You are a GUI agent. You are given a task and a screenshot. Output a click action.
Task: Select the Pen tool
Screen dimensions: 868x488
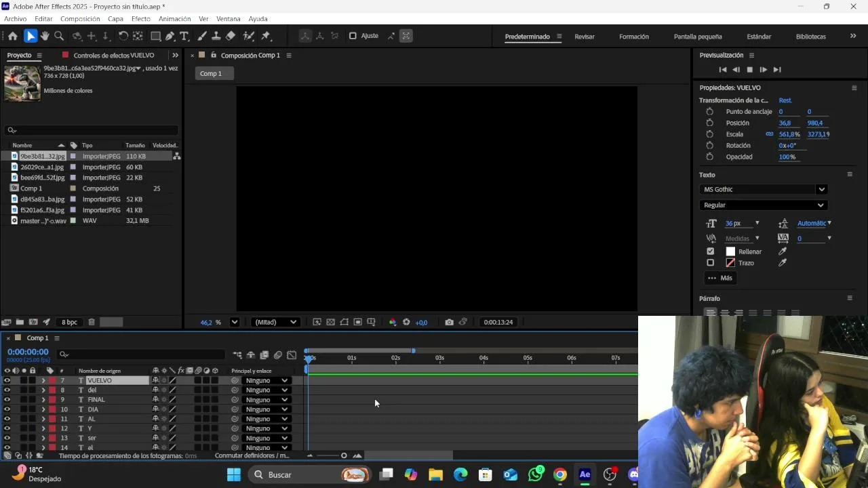click(170, 36)
